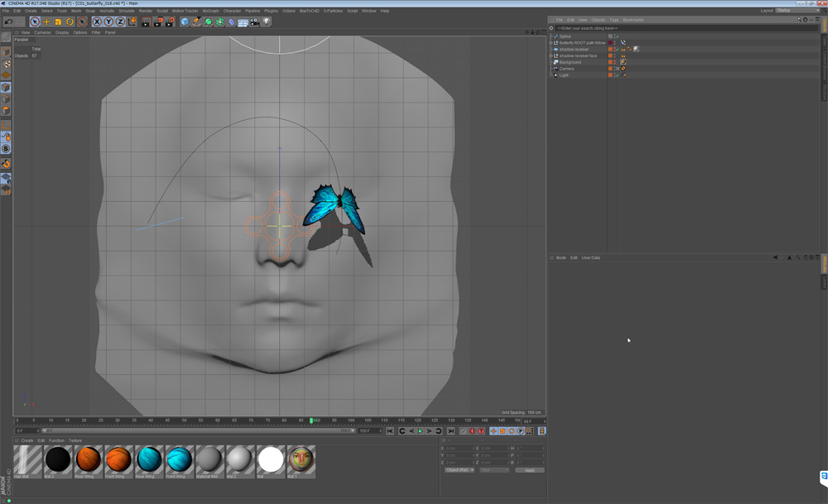The width and height of the screenshot is (828, 504).
Task: Toggle the Y axis lock
Action: [109, 21]
